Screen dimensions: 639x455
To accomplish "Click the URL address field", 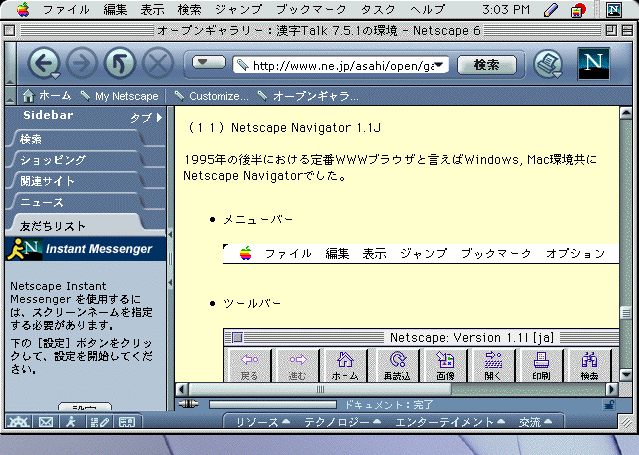I will click(341, 65).
